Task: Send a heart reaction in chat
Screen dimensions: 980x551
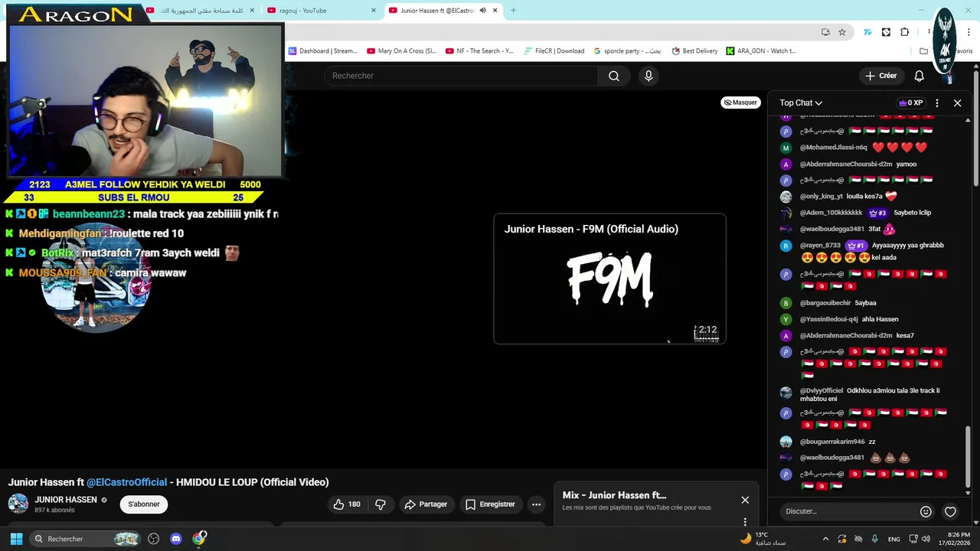Action: [x=950, y=511]
